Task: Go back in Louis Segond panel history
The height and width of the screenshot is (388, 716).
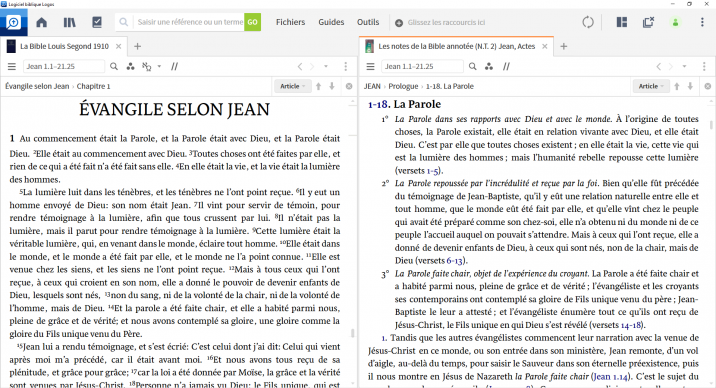Action: [300, 67]
